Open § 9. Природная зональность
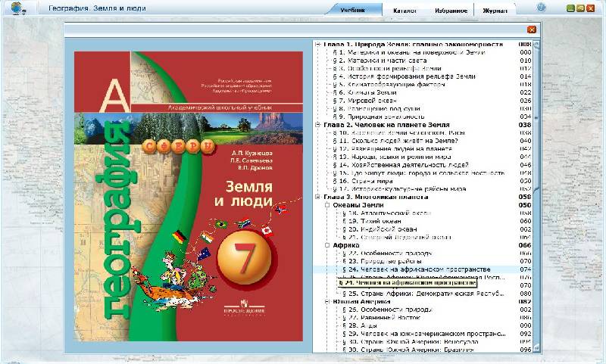The width and height of the screenshot is (606, 364). [378, 117]
